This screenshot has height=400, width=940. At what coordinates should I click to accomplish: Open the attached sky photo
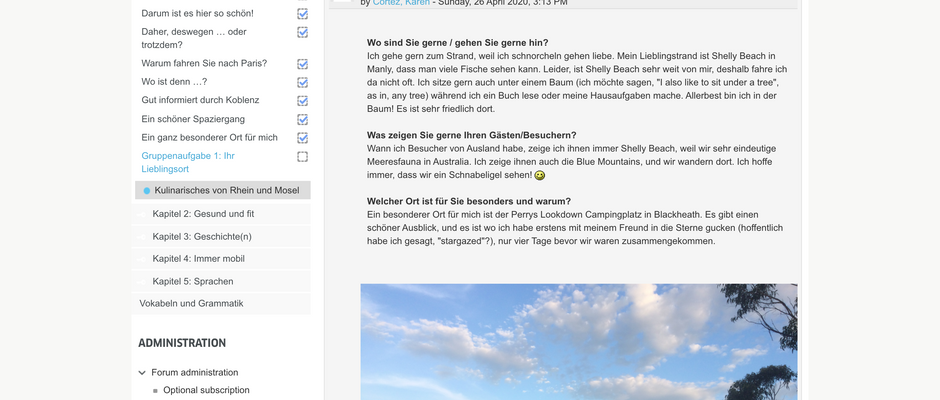(x=579, y=342)
